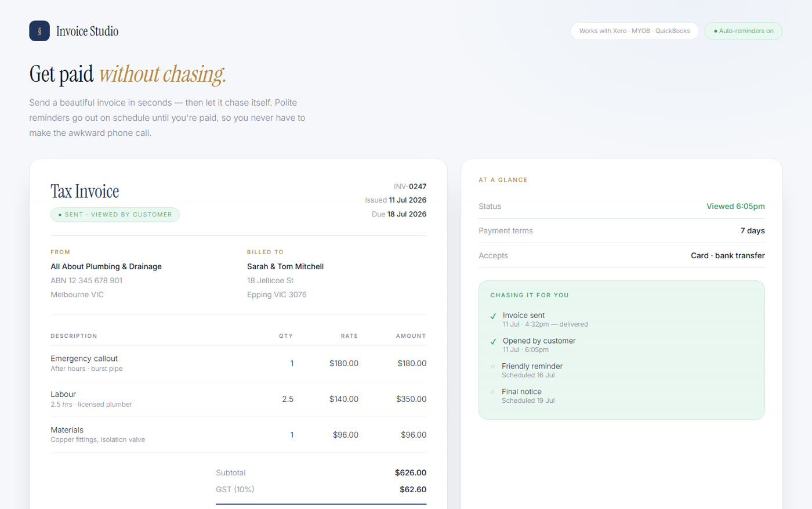Click the Payment terms 7 days value
This screenshot has width=812, height=509.
coord(752,230)
